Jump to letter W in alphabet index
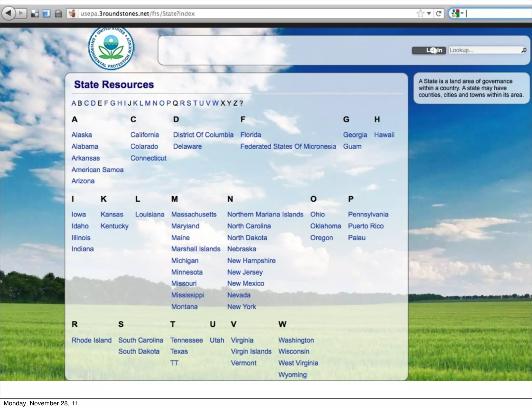This screenshot has width=532, height=409. [x=215, y=103]
